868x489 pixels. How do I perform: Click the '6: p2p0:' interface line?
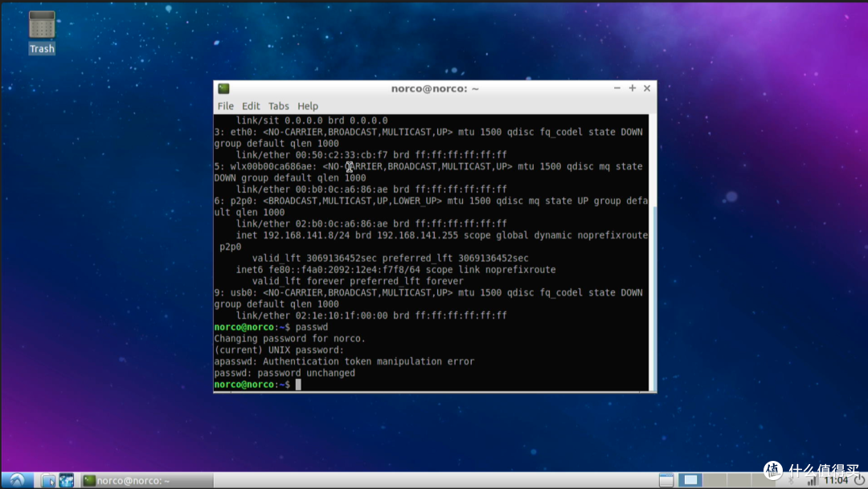(431, 201)
